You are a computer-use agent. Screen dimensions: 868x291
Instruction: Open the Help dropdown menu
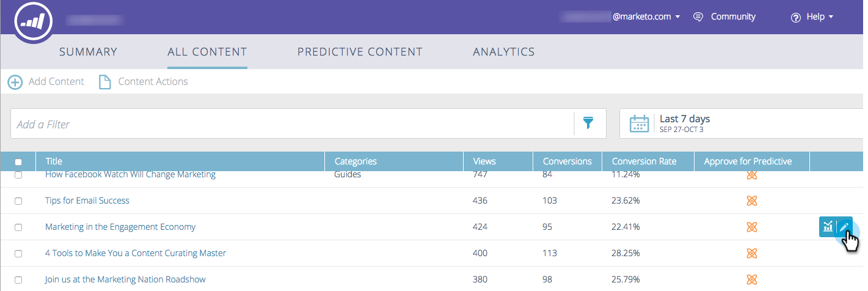812,17
